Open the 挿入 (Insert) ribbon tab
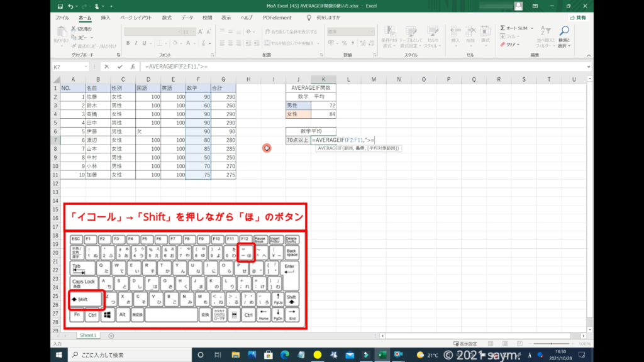The image size is (644, 362). click(x=106, y=18)
